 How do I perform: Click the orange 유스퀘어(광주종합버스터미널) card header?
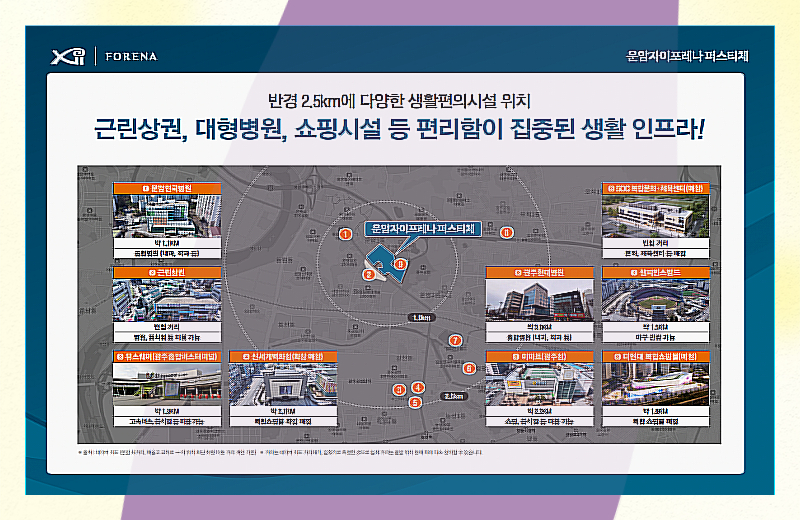167,356
